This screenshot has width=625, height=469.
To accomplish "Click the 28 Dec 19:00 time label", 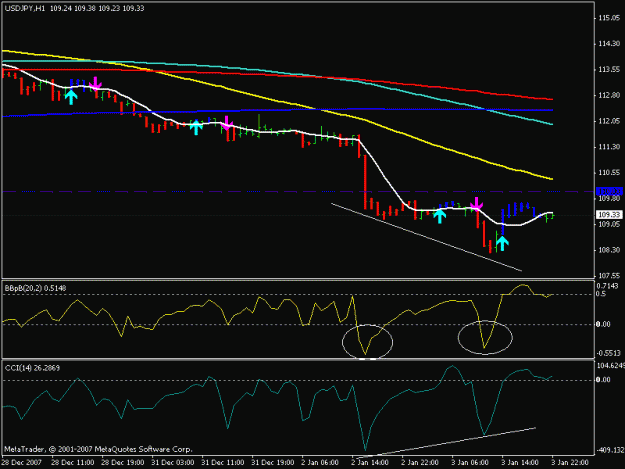I will [122, 463].
